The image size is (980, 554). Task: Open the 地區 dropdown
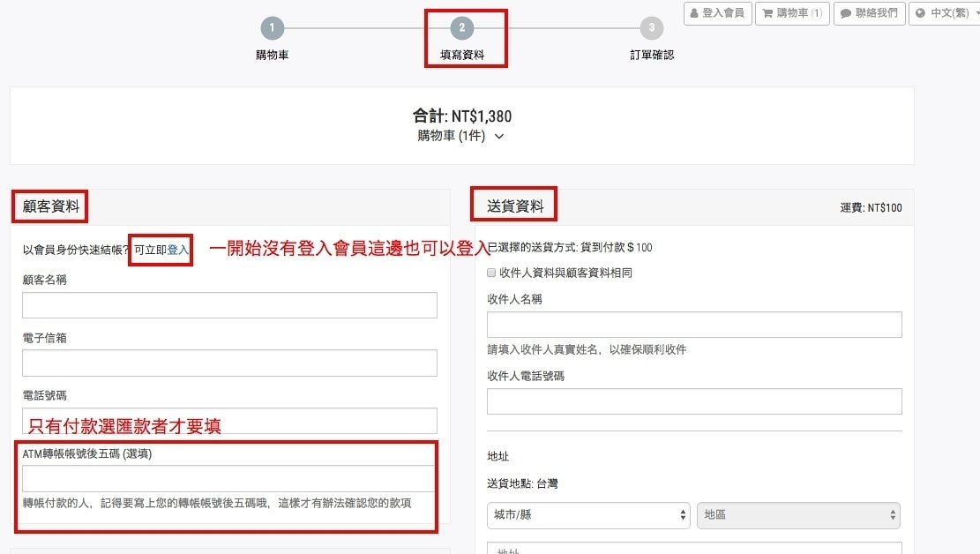pos(798,515)
